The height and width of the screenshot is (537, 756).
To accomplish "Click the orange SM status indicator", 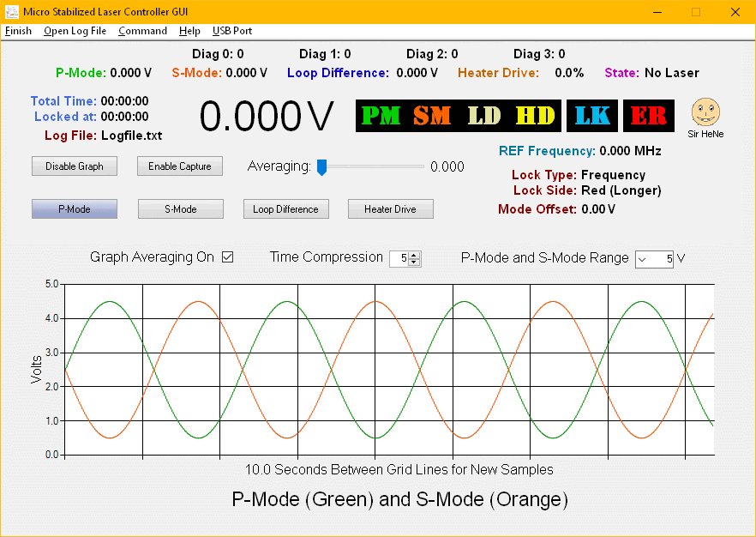I will 432,116.
